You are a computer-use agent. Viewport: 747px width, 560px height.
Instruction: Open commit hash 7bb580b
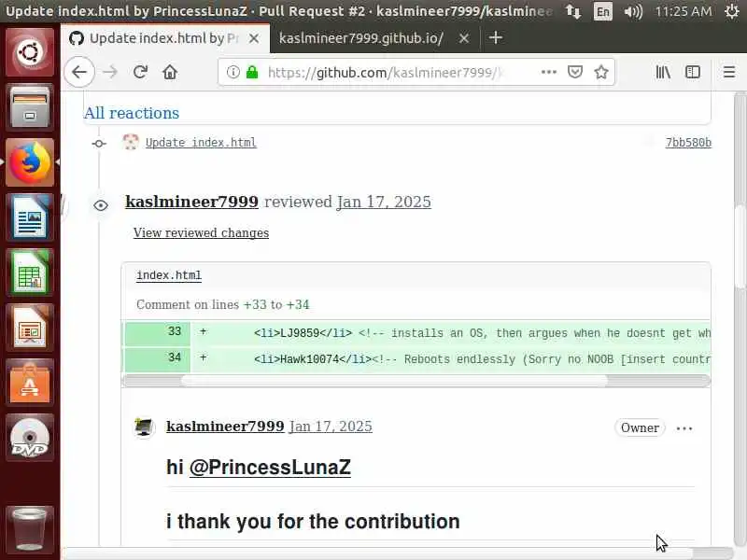point(687,143)
